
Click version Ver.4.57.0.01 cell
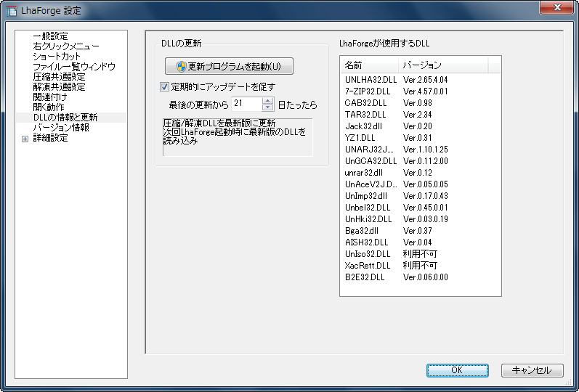pos(426,91)
